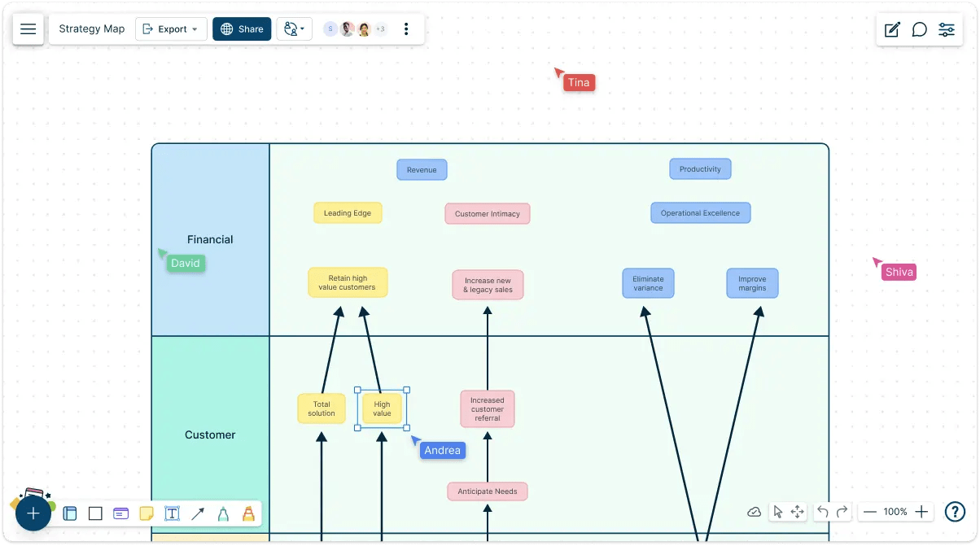Select the Revenue node

(422, 170)
